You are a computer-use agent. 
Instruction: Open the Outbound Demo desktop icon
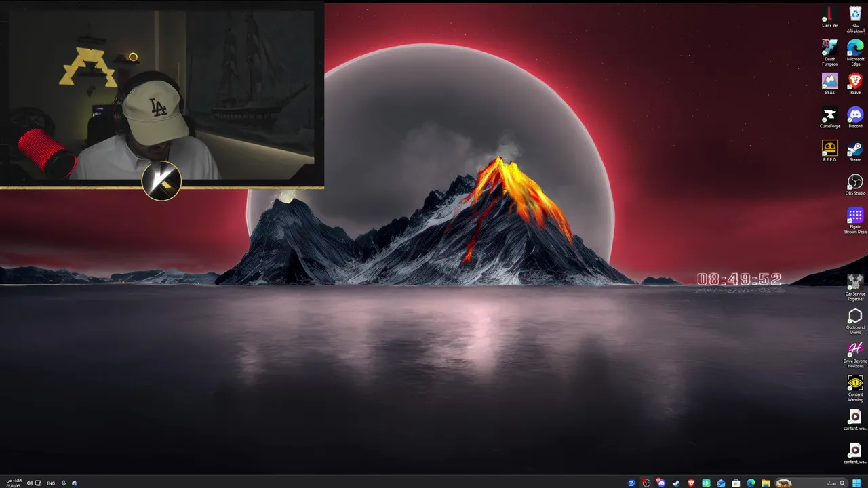pos(855,321)
